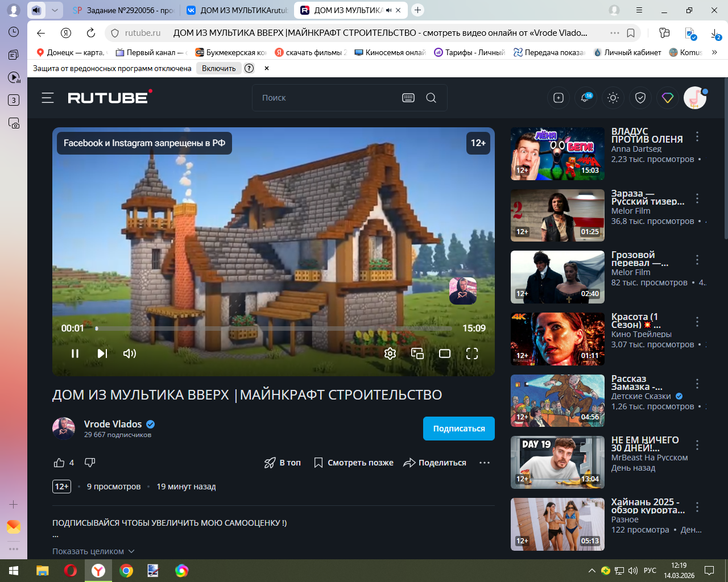Open the Киносемья онлайн bookmark
The image size is (728, 582).
(x=390, y=52)
